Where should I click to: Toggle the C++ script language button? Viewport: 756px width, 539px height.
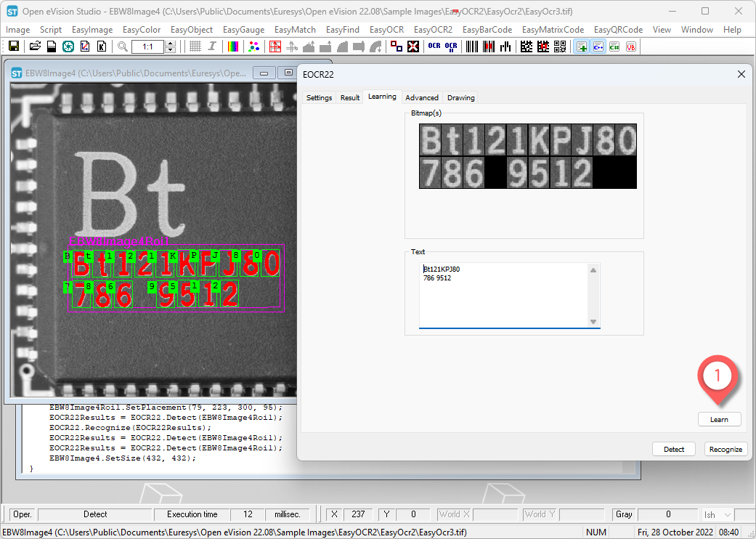(598, 46)
